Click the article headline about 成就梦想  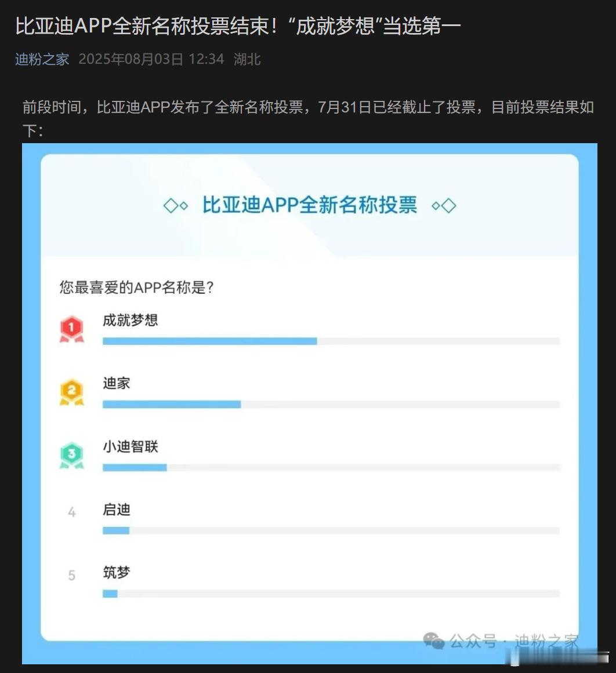(238, 26)
